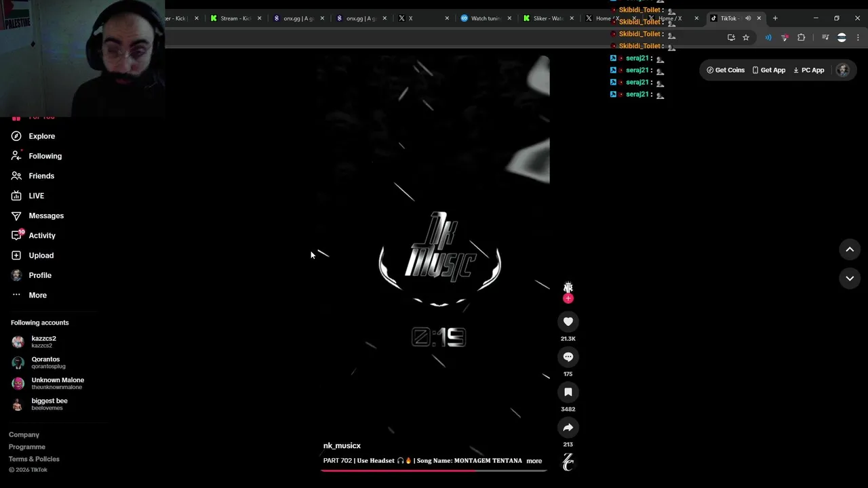
Task: Click install app icon in address bar
Action: (731, 37)
